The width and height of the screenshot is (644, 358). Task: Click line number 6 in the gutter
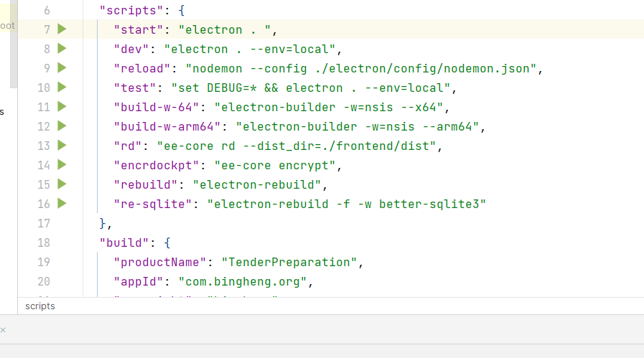tap(47, 11)
